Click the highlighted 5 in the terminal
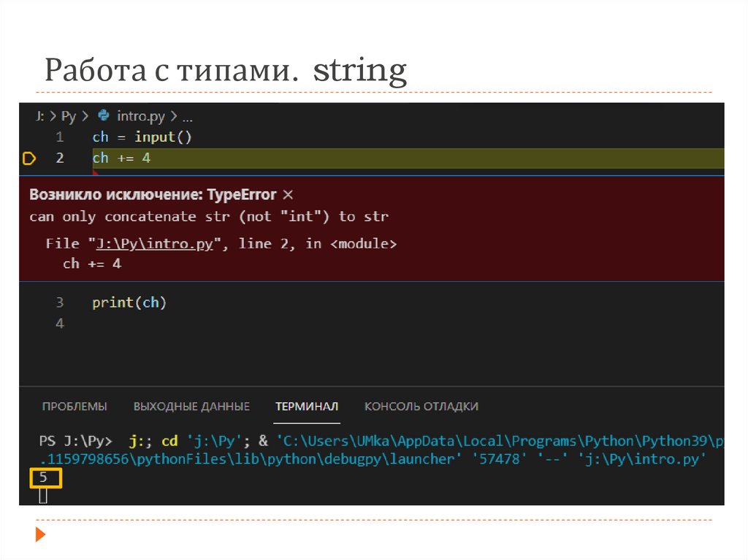 (x=45, y=478)
